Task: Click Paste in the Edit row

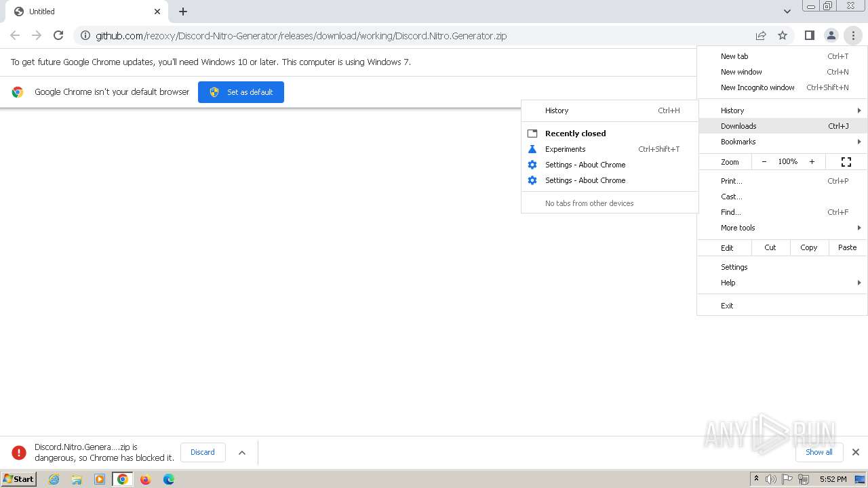Action: (848, 247)
